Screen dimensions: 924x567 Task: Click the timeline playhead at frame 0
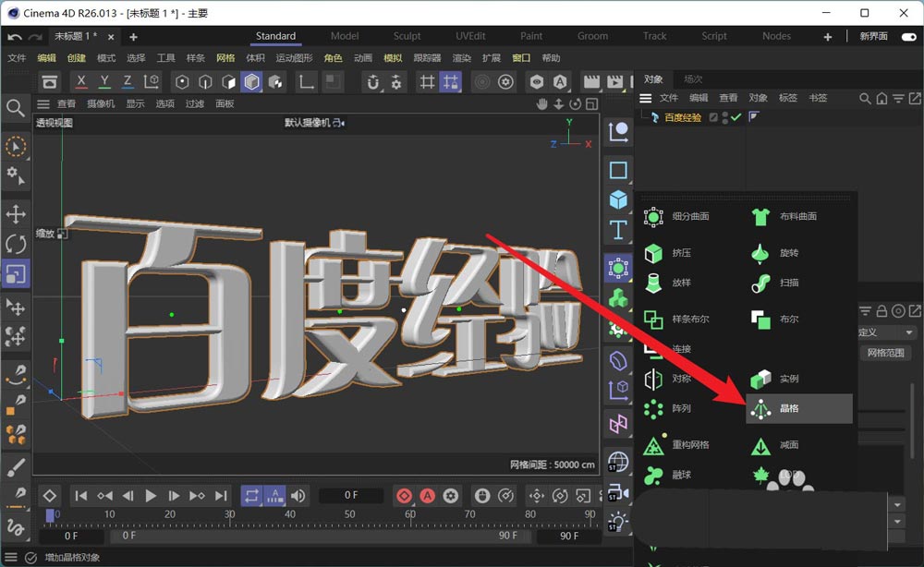50,516
